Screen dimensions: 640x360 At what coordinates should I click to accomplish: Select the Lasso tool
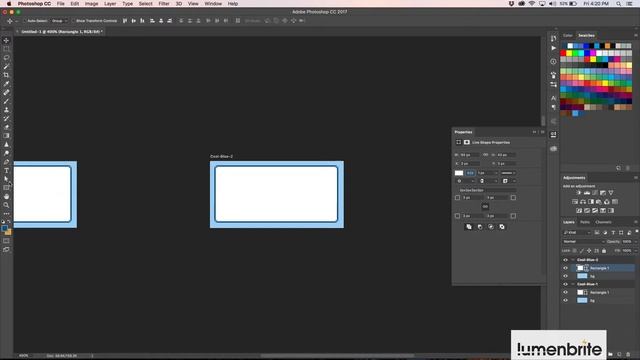pyautogui.click(x=6, y=58)
